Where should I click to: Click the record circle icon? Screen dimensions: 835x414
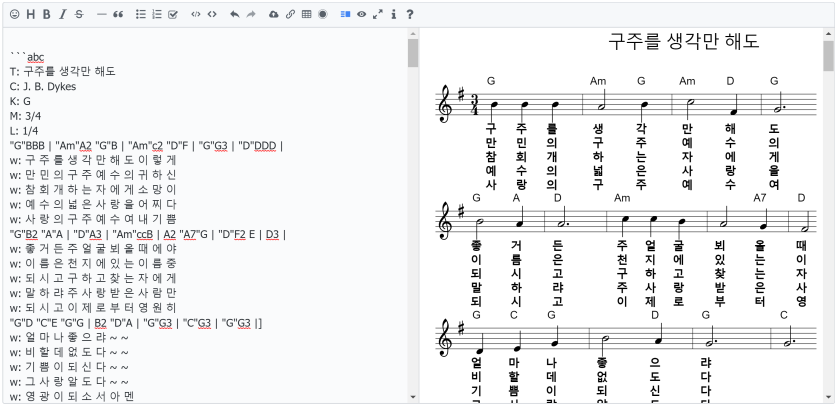coord(323,14)
